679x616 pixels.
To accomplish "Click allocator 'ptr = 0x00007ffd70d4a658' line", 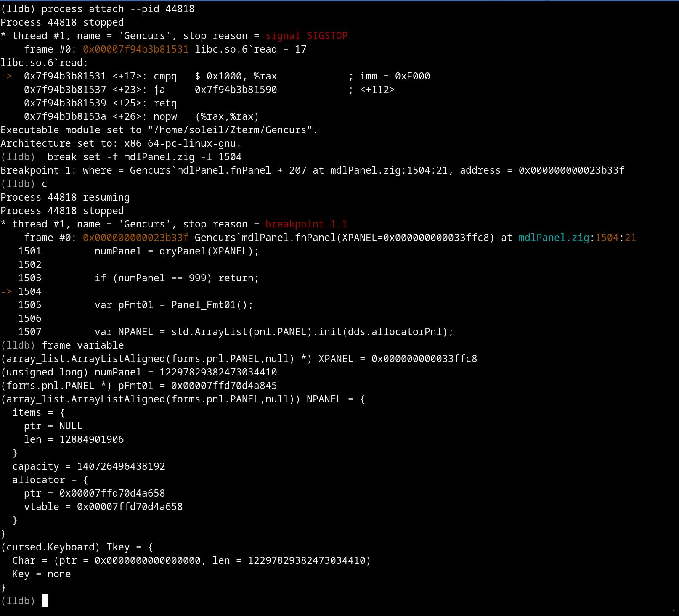I will (94, 493).
